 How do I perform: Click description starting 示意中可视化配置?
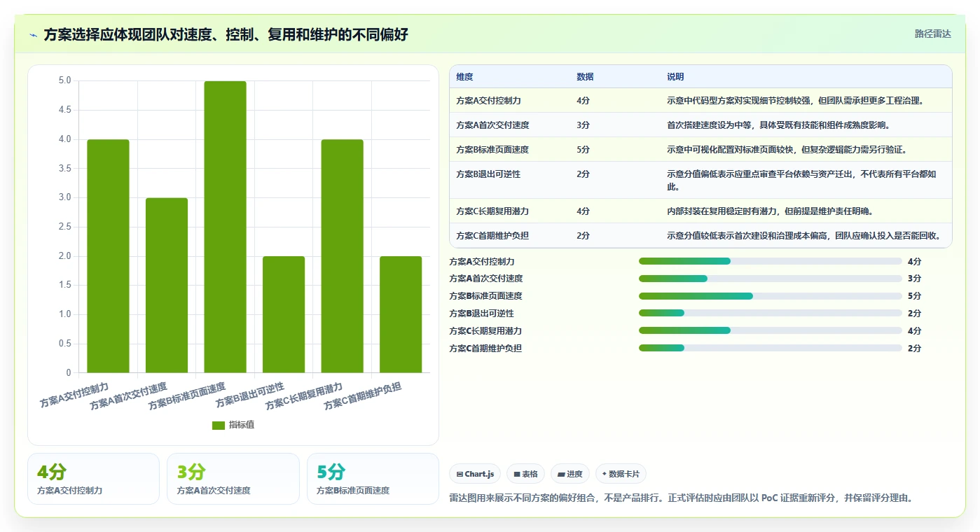[787, 150]
